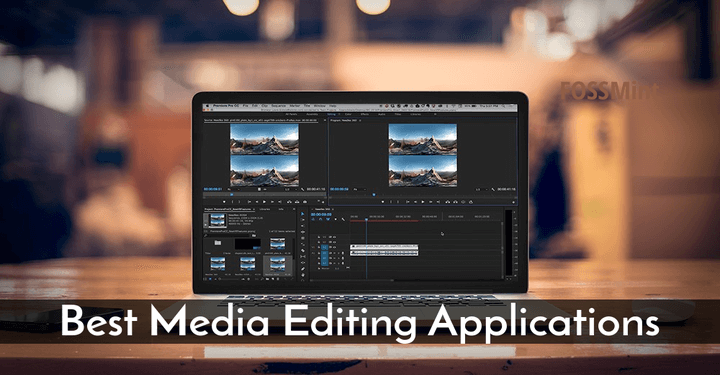Click Mark In in the Source monitor

(232, 202)
